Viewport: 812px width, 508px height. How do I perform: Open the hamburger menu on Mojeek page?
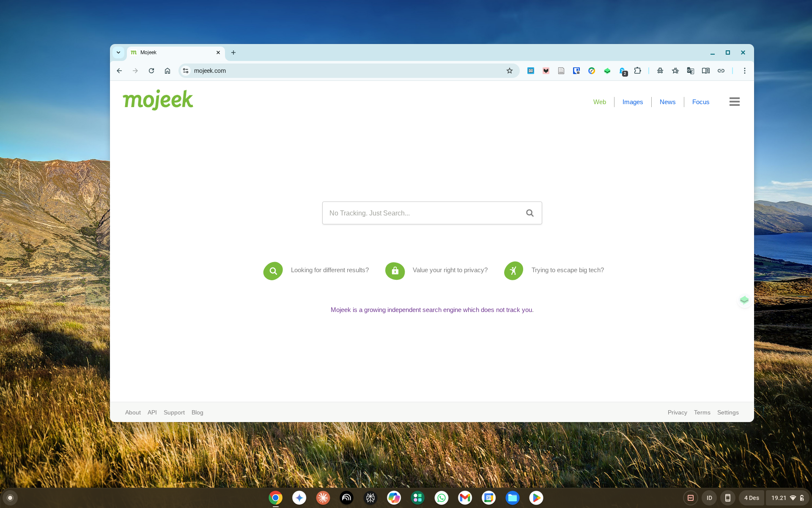(x=734, y=102)
